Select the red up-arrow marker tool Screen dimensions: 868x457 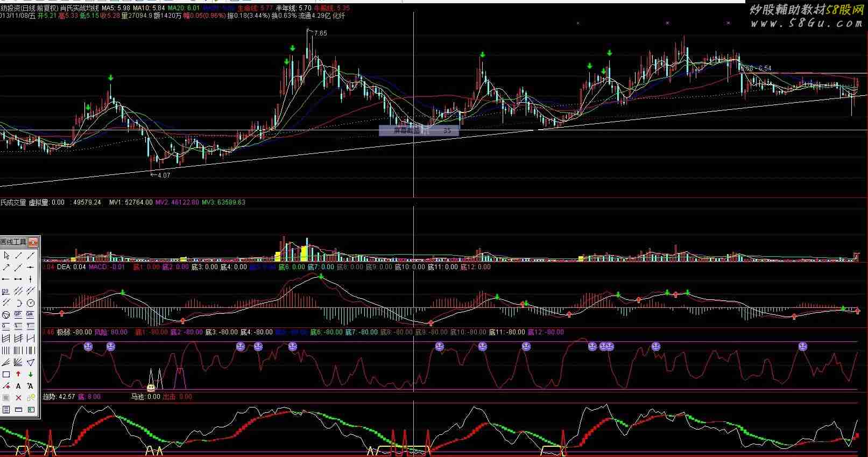pyautogui.click(x=18, y=374)
